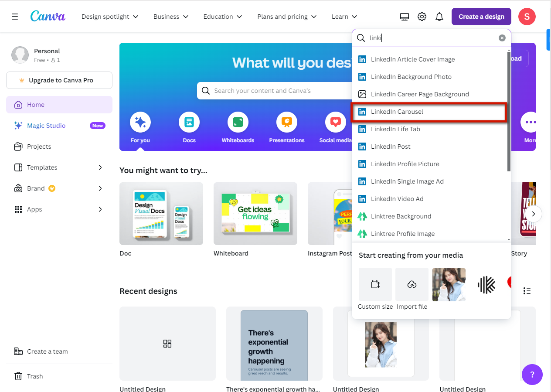Open the Docs category icon
The height and width of the screenshot is (392, 551).
click(189, 122)
